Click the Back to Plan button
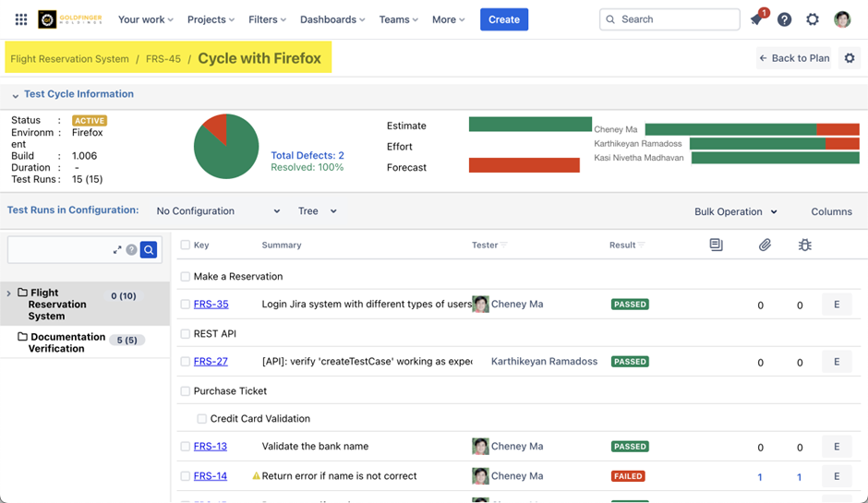868x503 pixels. click(x=793, y=58)
